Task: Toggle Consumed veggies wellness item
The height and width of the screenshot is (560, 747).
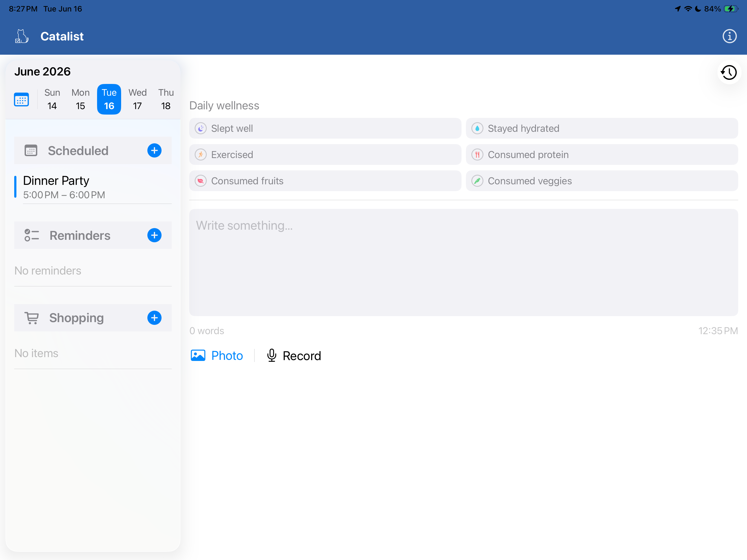Action: pyautogui.click(x=602, y=181)
